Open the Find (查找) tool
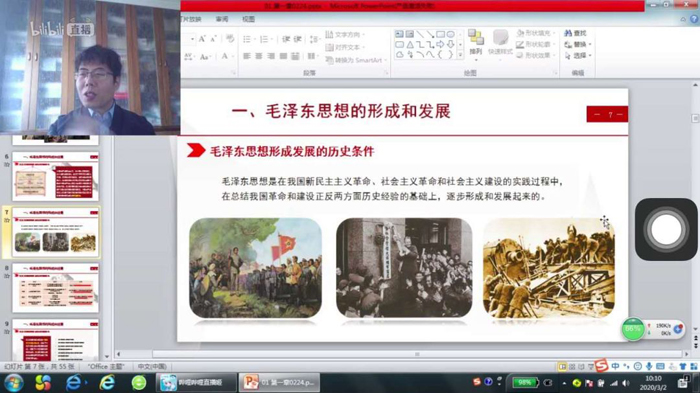Viewport: 700px width, 393px height. click(x=575, y=33)
